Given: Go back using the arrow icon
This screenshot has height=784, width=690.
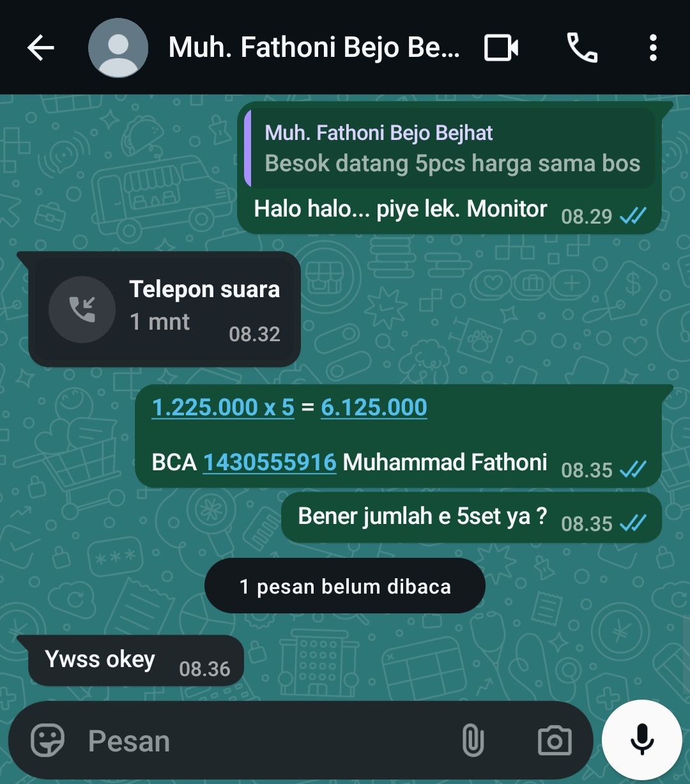Looking at the screenshot, I should [x=41, y=48].
